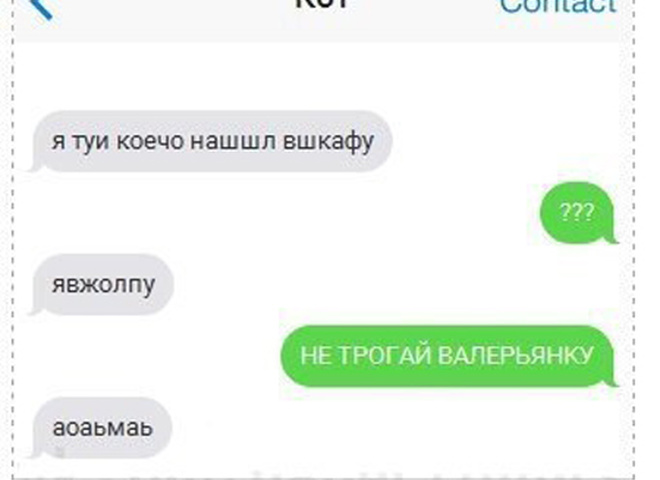Go back using the blue chevron arrow
The image size is (660, 480).
43,9
